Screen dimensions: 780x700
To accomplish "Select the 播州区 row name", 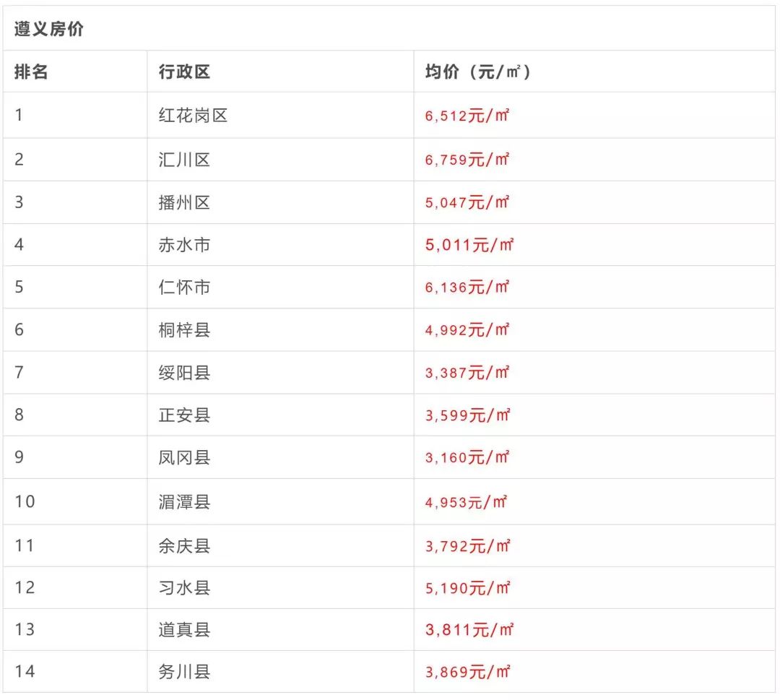I will (x=185, y=202).
